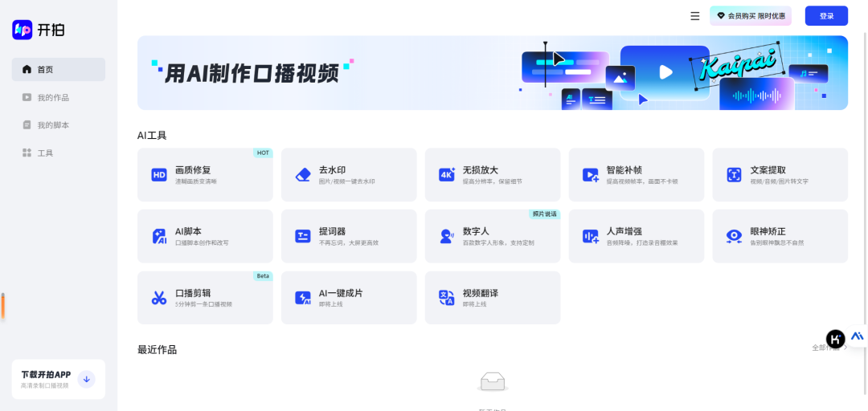Click the HD icon for 画质修复
This screenshot has width=868, height=411.
coord(159,175)
